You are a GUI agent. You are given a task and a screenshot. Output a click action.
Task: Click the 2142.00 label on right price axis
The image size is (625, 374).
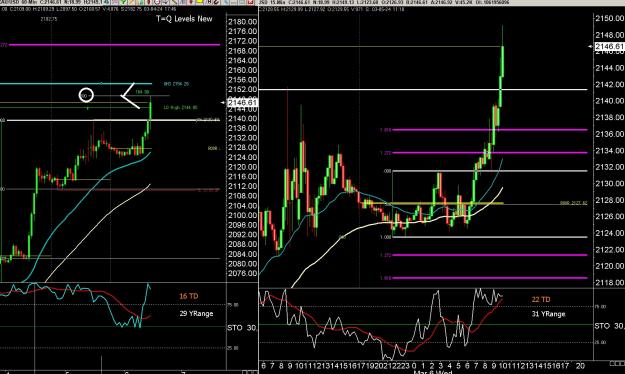(x=609, y=84)
